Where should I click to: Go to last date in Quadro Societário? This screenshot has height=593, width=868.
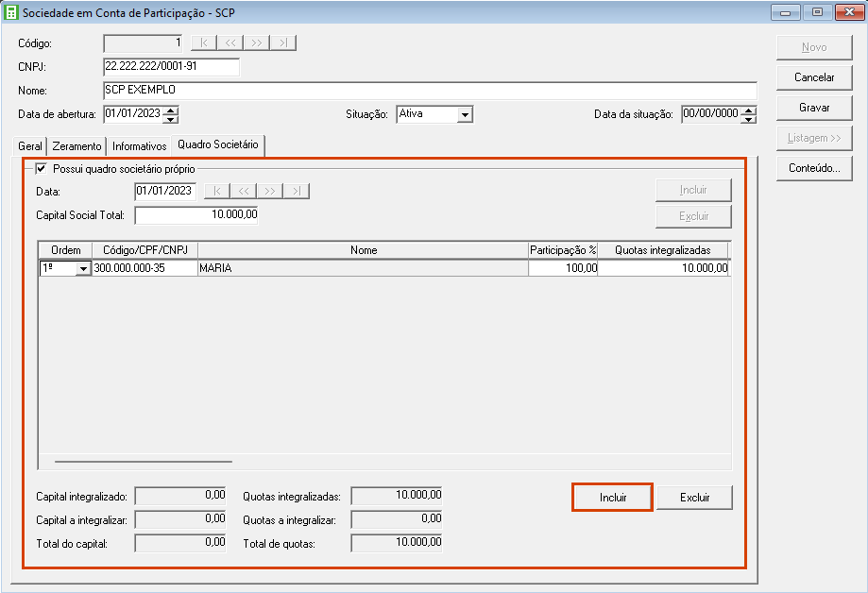(x=297, y=192)
